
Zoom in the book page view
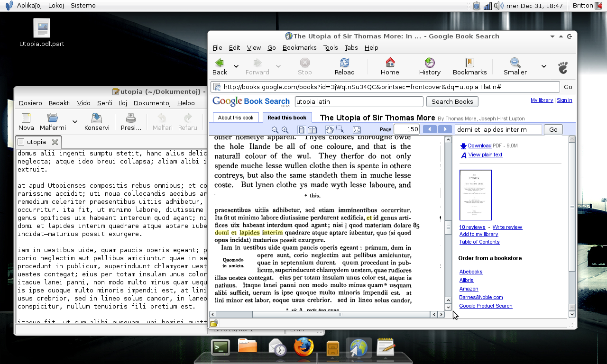(x=285, y=130)
